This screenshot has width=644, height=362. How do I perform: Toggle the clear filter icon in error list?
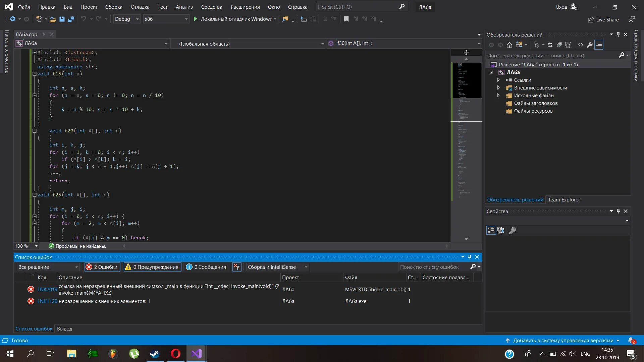pos(237,267)
